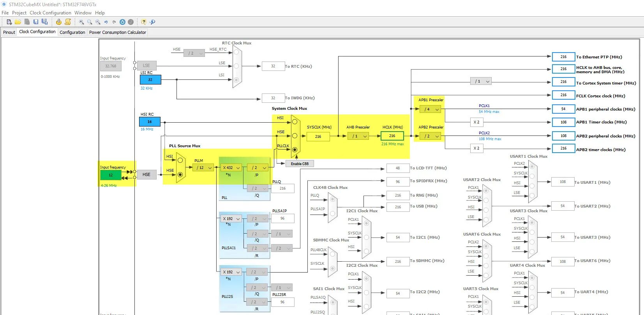Screen dimensions: 644x315
Task: Open the Project menu
Action: pos(19,12)
